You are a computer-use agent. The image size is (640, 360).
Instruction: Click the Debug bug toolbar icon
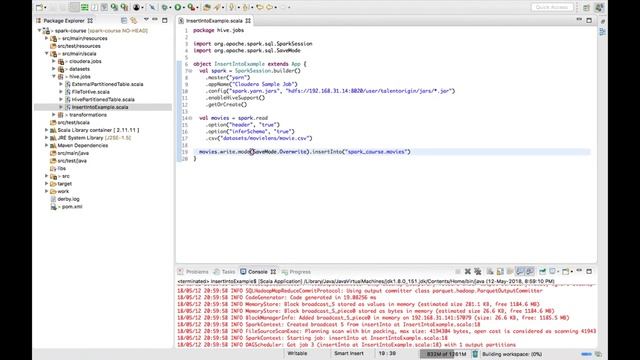[x=164, y=7]
